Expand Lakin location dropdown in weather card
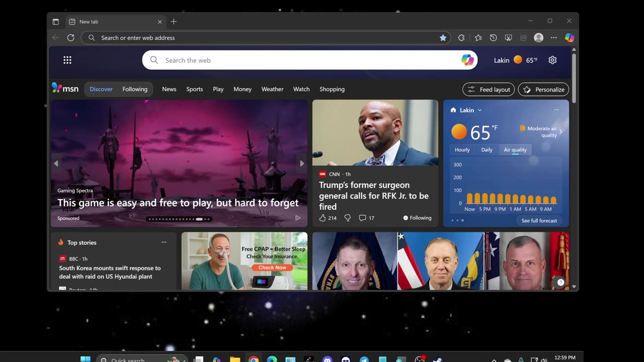Screen dimensions: 644x362 [x=479, y=110]
